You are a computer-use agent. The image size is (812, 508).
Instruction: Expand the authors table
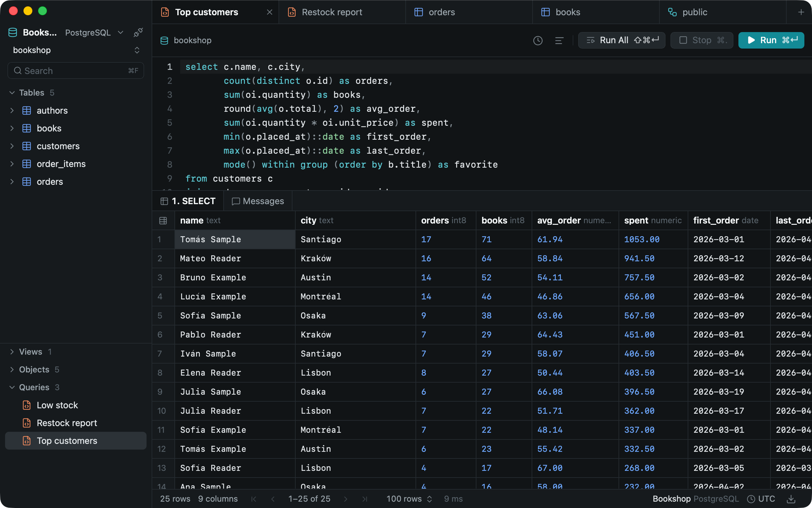(x=12, y=110)
